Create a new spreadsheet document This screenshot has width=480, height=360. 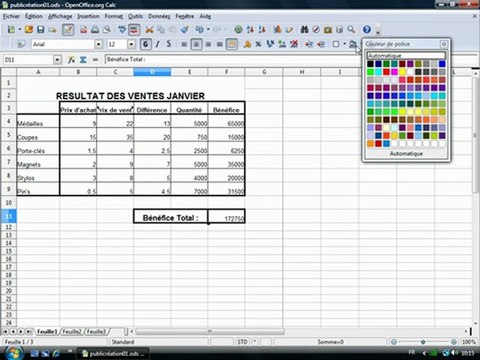tap(11, 30)
